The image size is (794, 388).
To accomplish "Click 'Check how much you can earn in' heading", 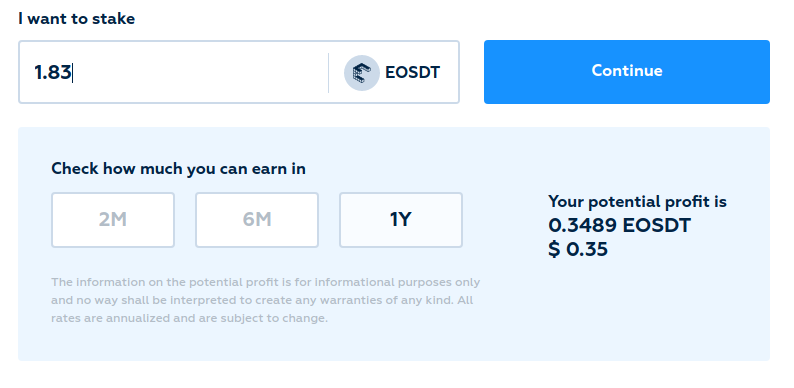I will pos(178,168).
